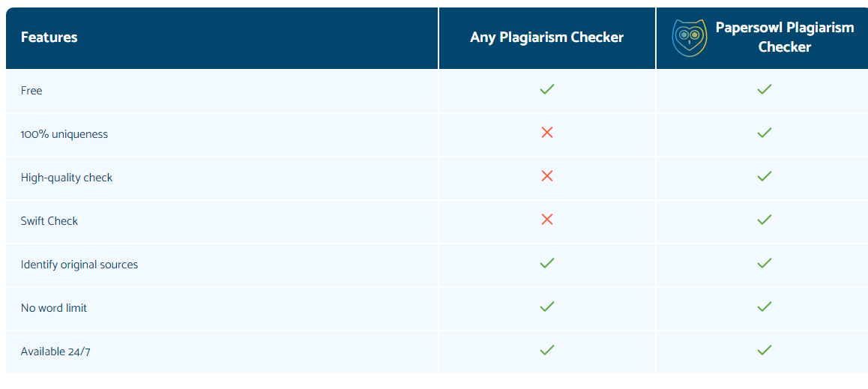Viewport: 868px width, 389px height.
Task: Click Papersowl checkmark for 100% uniqueness
Action: [x=765, y=132]
